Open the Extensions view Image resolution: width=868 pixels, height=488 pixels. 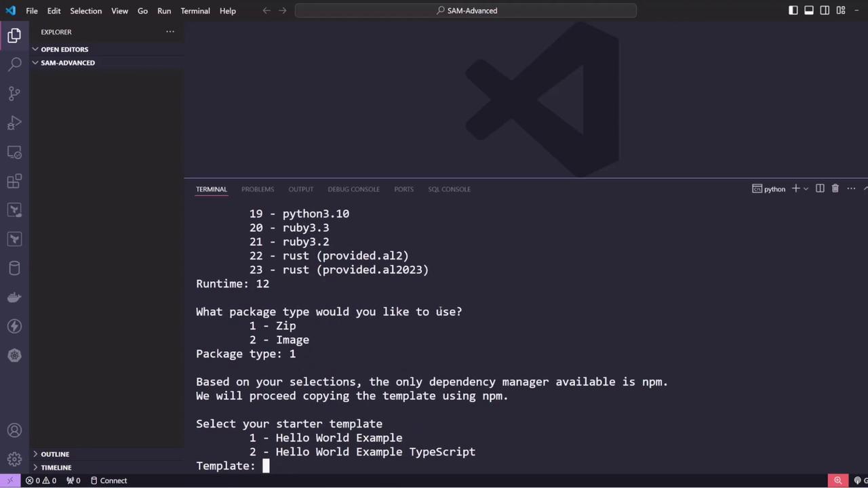(14, 181)
